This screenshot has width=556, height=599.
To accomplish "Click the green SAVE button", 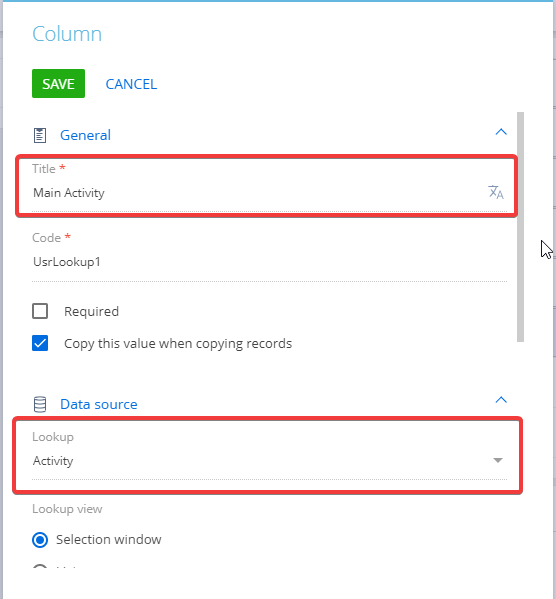I will [x=58, y=84].
